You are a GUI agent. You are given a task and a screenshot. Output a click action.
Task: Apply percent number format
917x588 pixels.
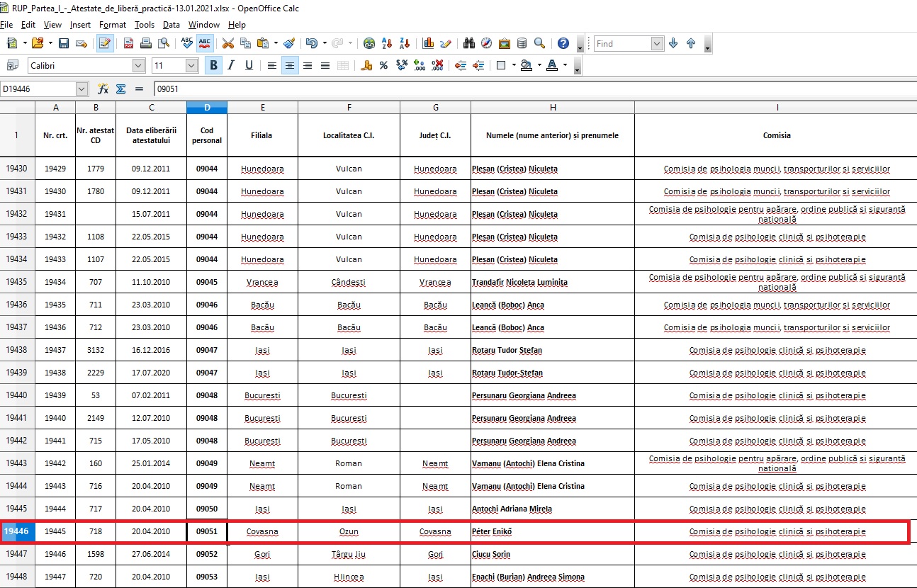[383, 65]
